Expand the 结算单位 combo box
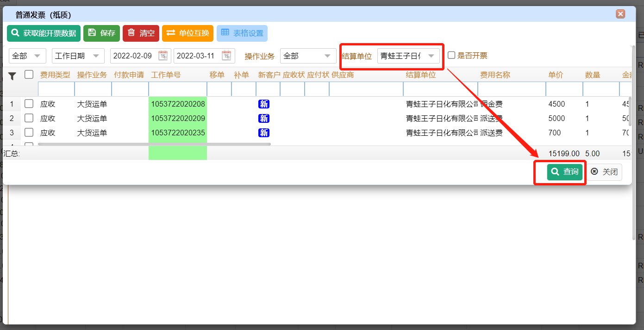This screenshot has width=644, height=330. pyautogui.click(x=431, y=56)
